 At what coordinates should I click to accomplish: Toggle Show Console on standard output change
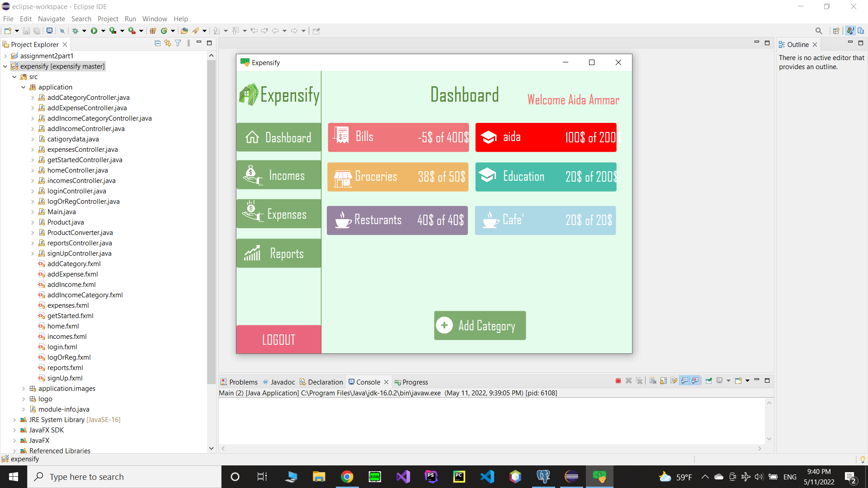coord(684,381)
